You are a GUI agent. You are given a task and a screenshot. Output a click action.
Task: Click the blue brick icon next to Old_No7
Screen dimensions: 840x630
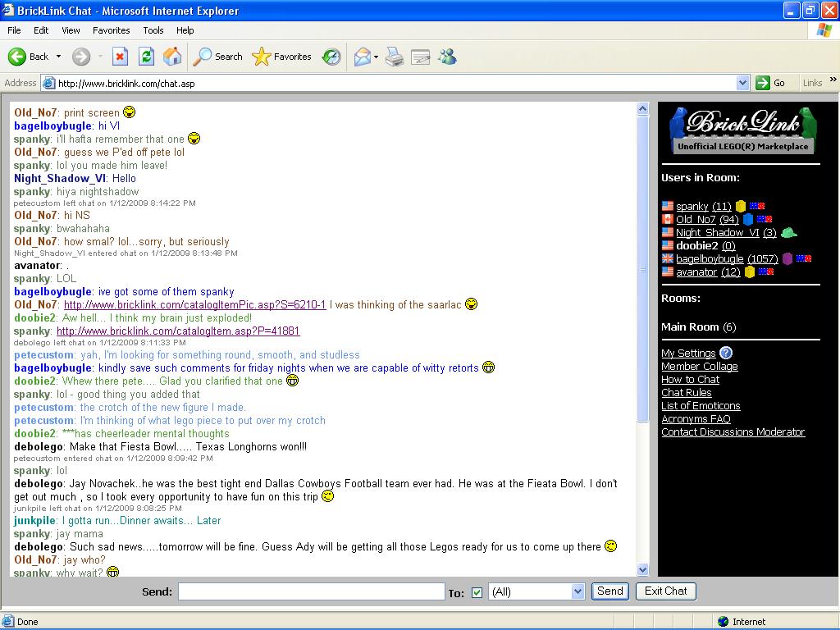pos(748,219)
